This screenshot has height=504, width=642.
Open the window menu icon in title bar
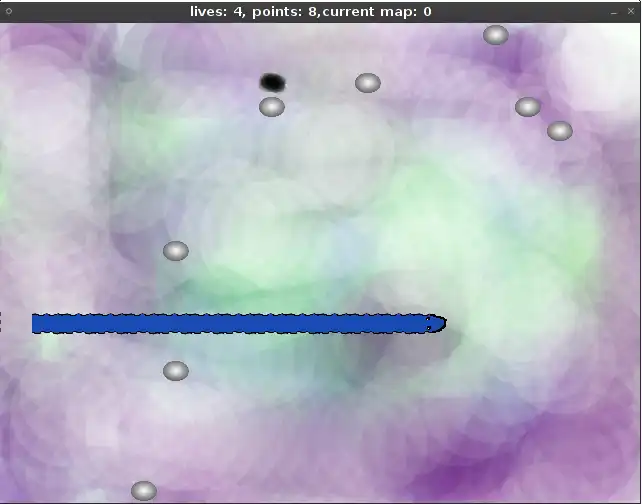(9, 11)
